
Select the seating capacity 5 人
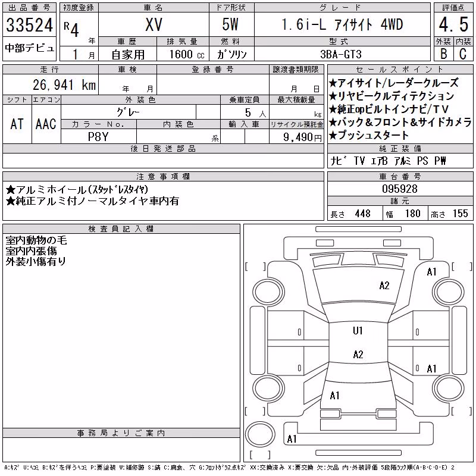pyautogui.click(x=255, y=113)
